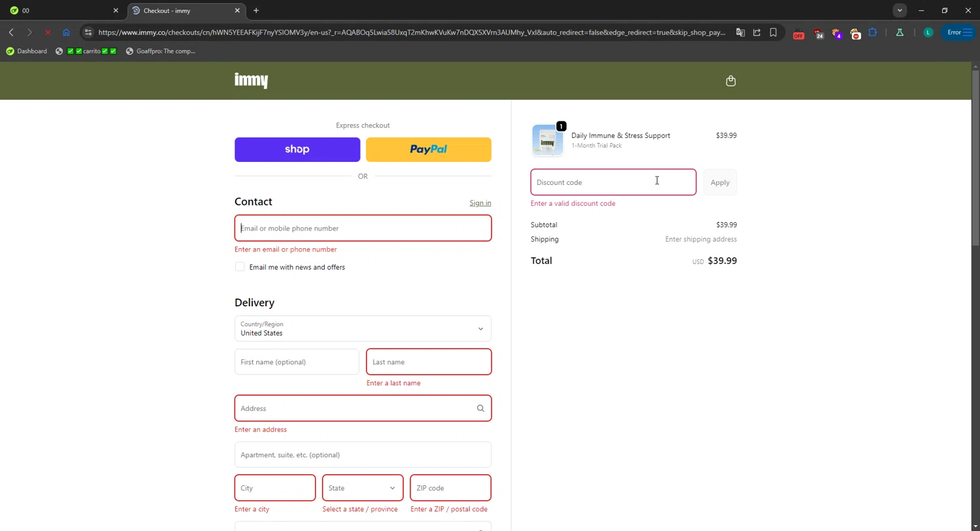The image size is (980, 531).
Task: Open the carrito bookmark
Action: tap(86, 51)
